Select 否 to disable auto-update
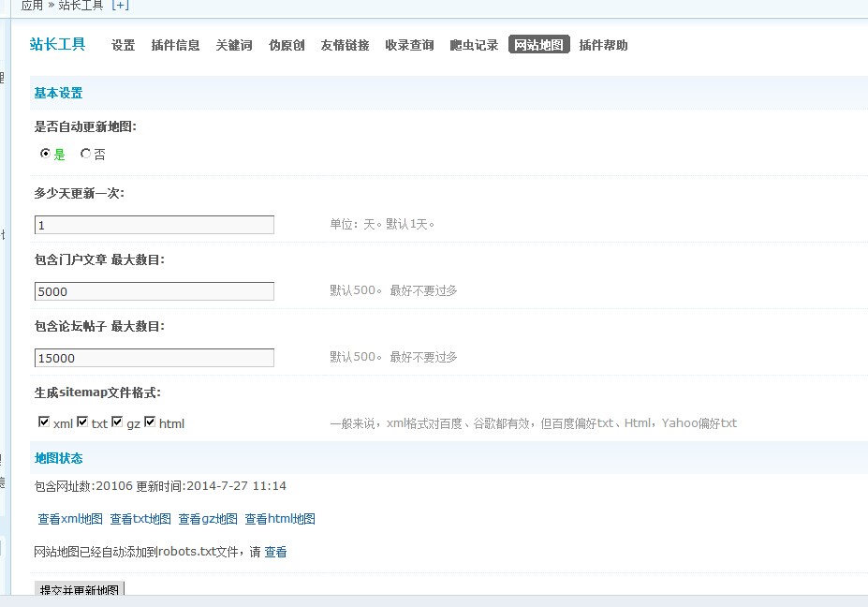The image size is (868, 607). (x=86, y=154)
